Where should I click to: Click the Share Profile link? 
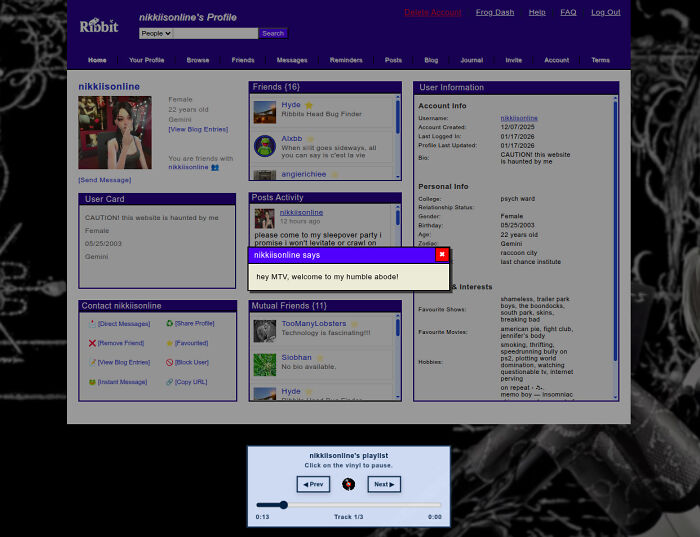(194, 323)
